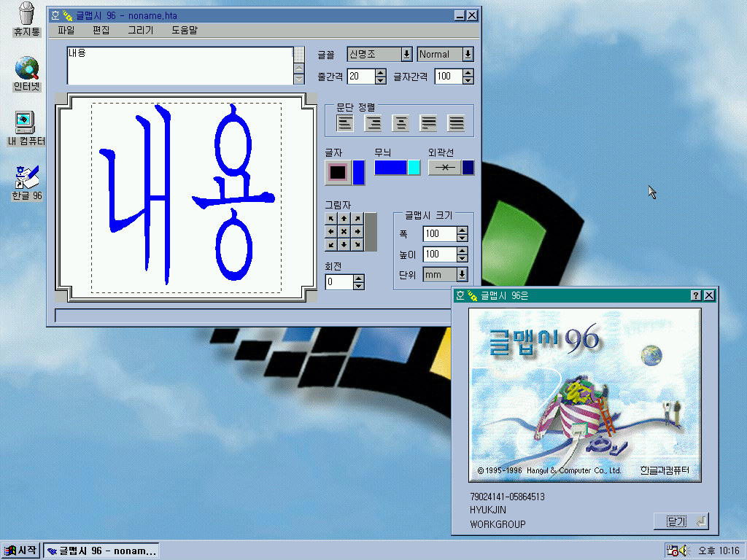Pick the gray 그림자 shadow color swatch
Viewport: 747px width, 560px height.
pyautogui.click(x=371, y=232)
